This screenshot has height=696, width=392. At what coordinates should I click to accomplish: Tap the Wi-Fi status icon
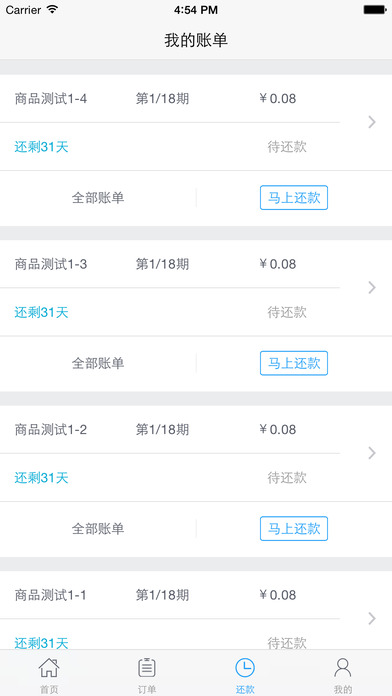pyautogui.click(x=52, y=9)
